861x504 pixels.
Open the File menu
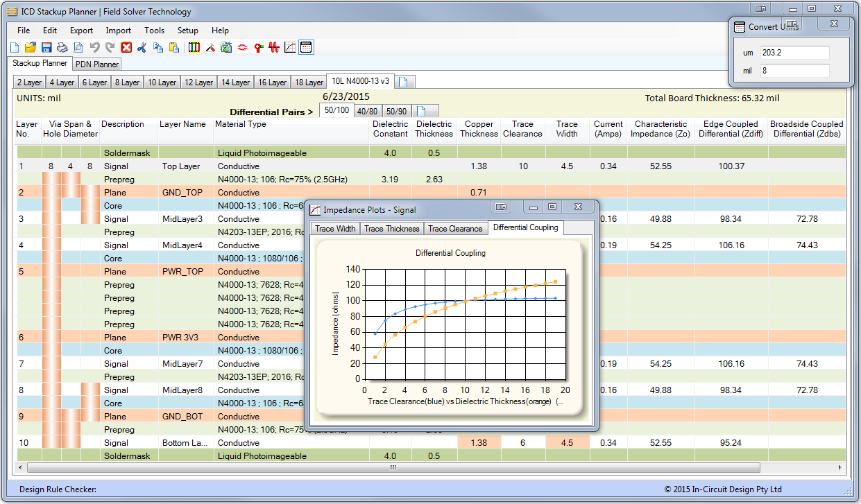point(24,31)
